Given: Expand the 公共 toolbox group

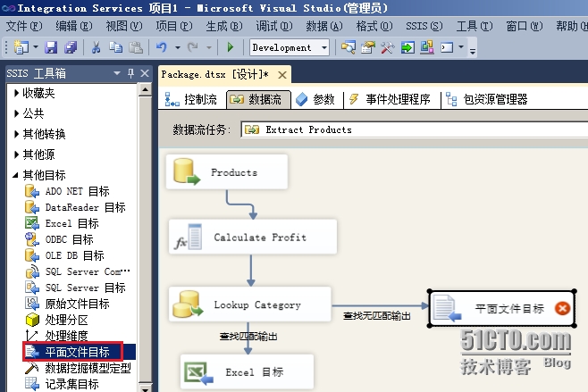Looking at the screenshot, I should [16, 113].
